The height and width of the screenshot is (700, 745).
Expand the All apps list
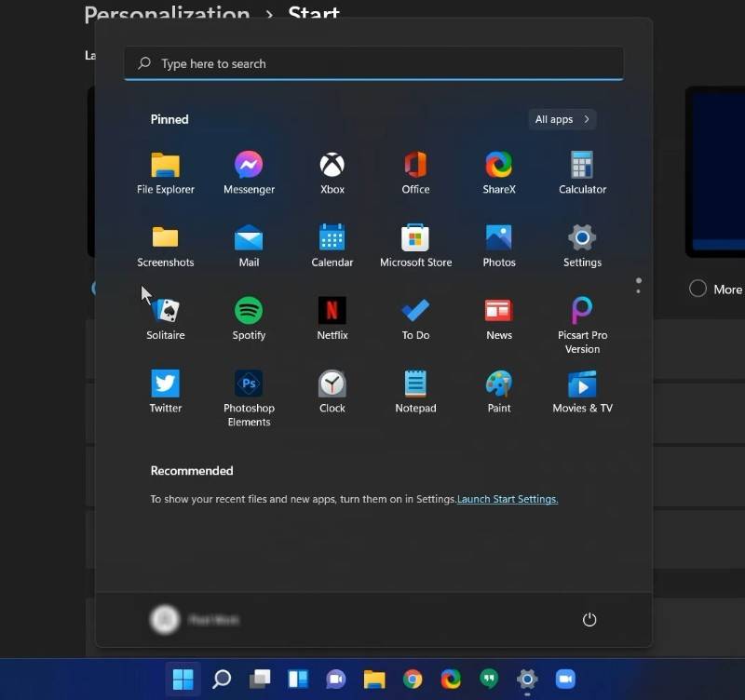(x=562, y=119)
